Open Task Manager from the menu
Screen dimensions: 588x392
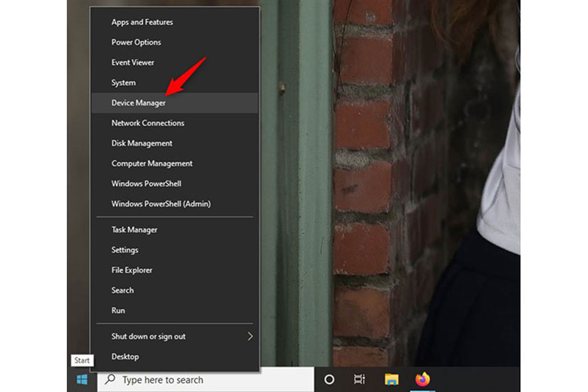pos(134,230)
